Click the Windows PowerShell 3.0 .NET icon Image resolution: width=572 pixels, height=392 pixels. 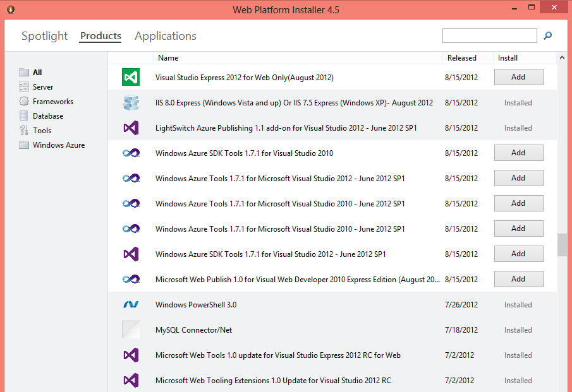click(x=131, y=304)
